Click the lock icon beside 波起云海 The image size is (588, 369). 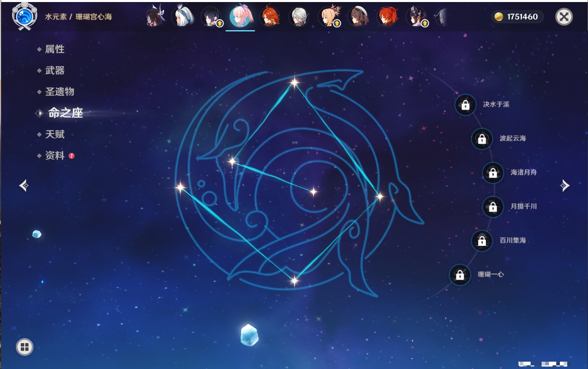click(x=482, y=139)
